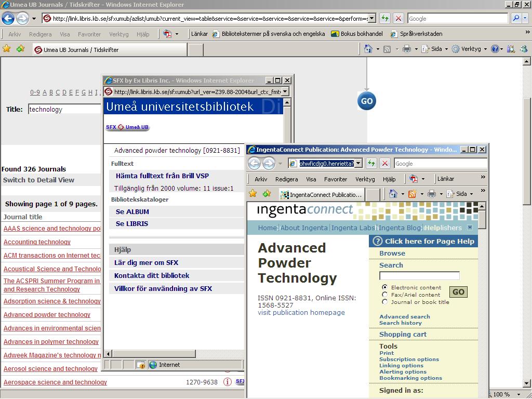The image size is (532, 399).
Task: Open the main window address bar dropdown
Action: coord(372,18)
